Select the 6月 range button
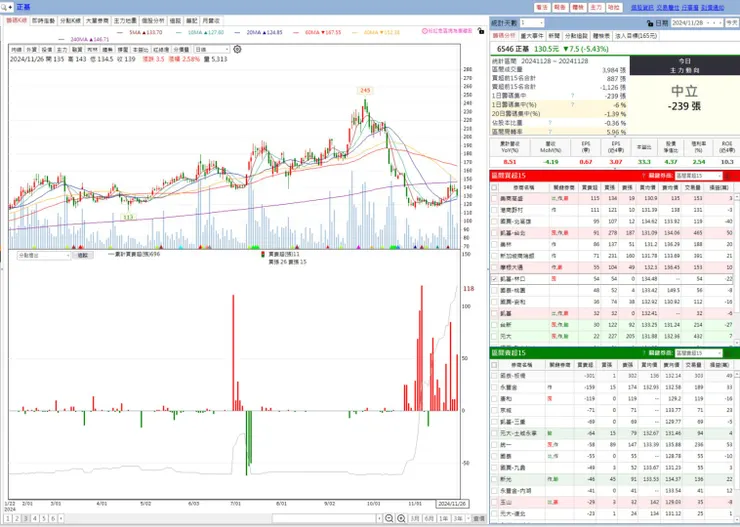 tap(429, 519)
